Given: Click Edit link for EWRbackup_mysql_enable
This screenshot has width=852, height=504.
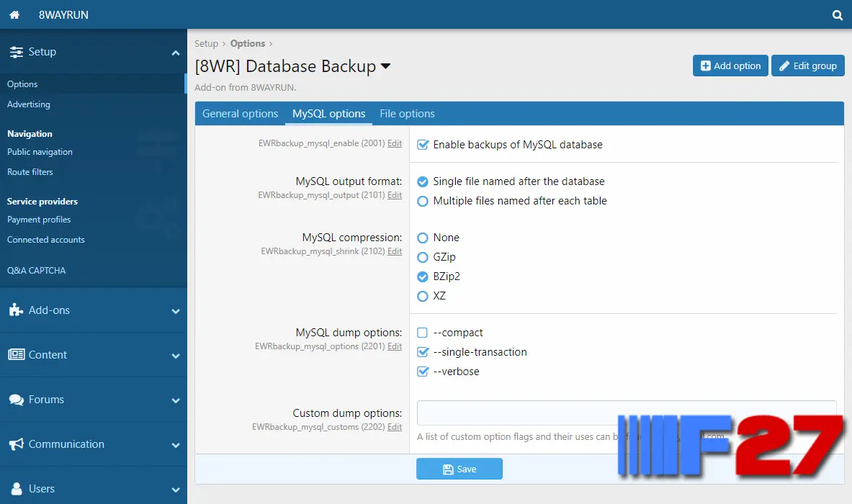Looking at the screenshot, I should (395, 143).
